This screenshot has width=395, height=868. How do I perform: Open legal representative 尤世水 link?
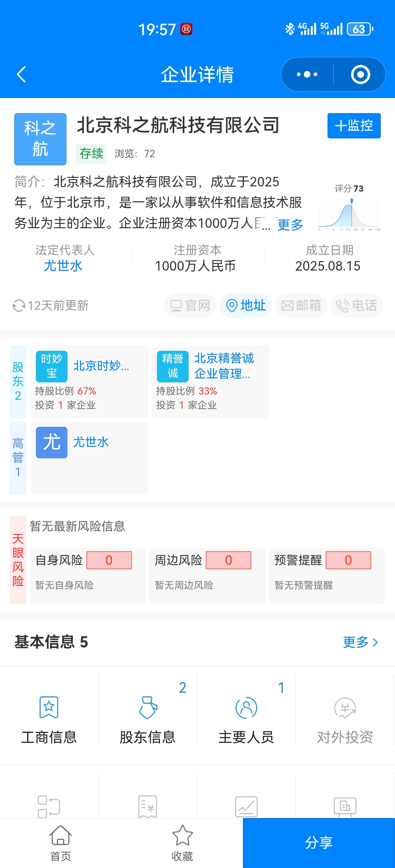click(63, 266)
